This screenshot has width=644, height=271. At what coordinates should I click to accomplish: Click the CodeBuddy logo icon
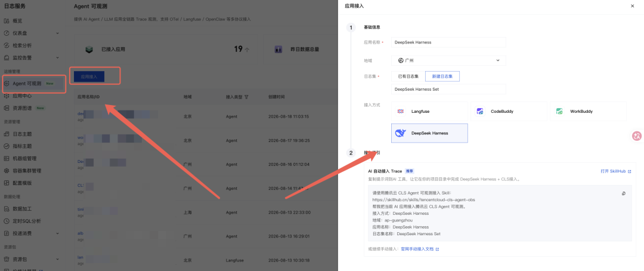coord(479,111)
